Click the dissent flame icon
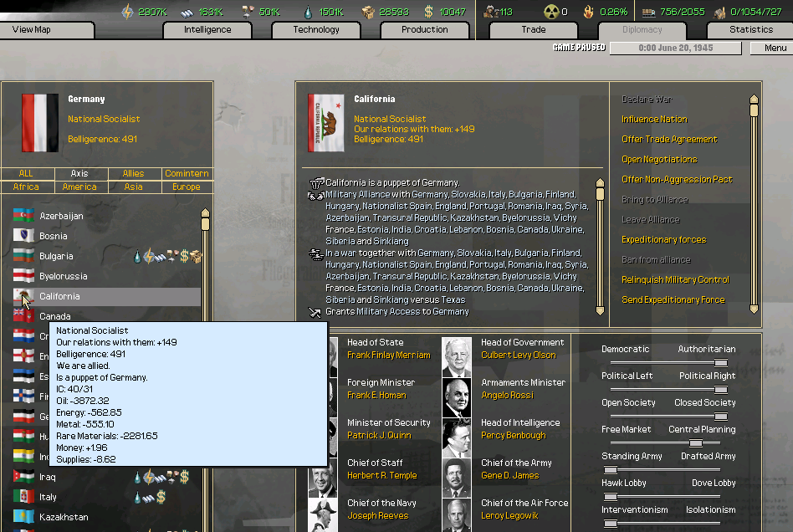The image size is (793, 532). pos(589,12)
